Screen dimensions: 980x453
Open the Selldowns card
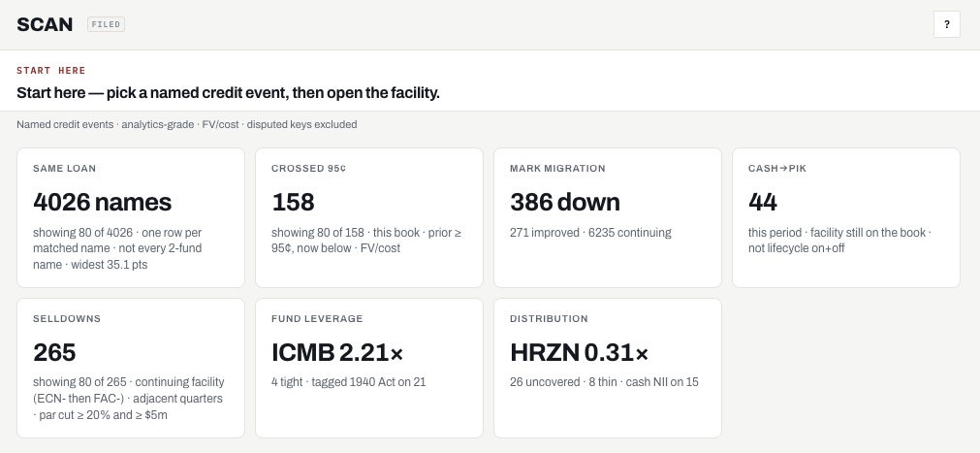(131, 368)
